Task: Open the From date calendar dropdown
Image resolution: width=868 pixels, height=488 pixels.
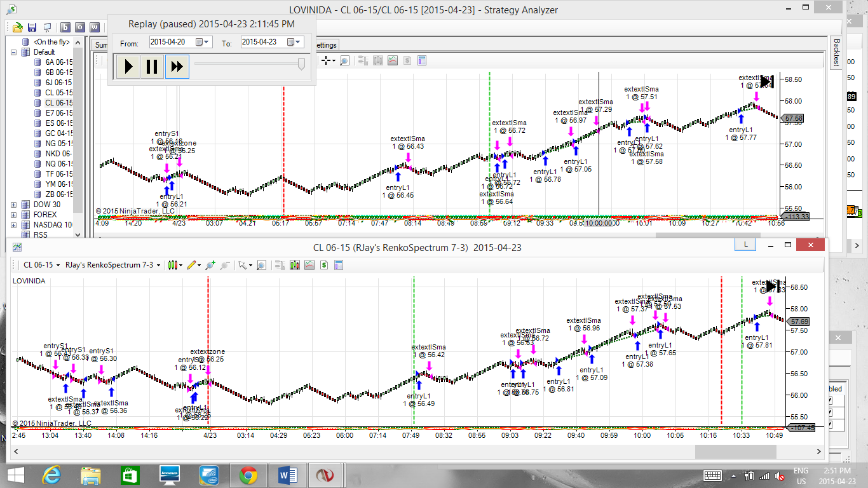Action: pos(203,42)
